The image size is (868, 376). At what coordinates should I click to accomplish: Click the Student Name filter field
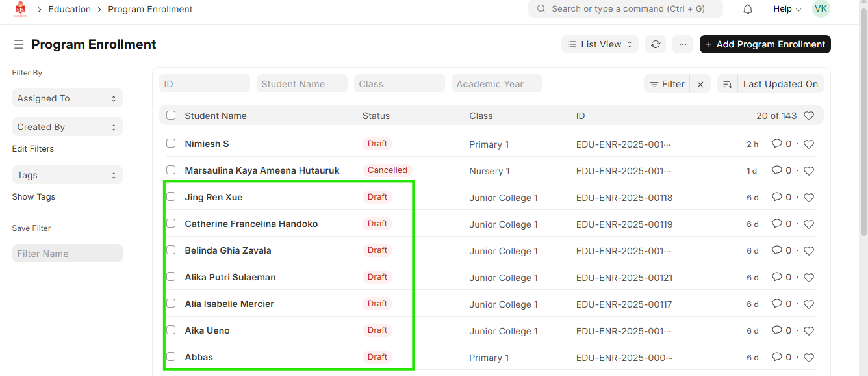point(301,84)
